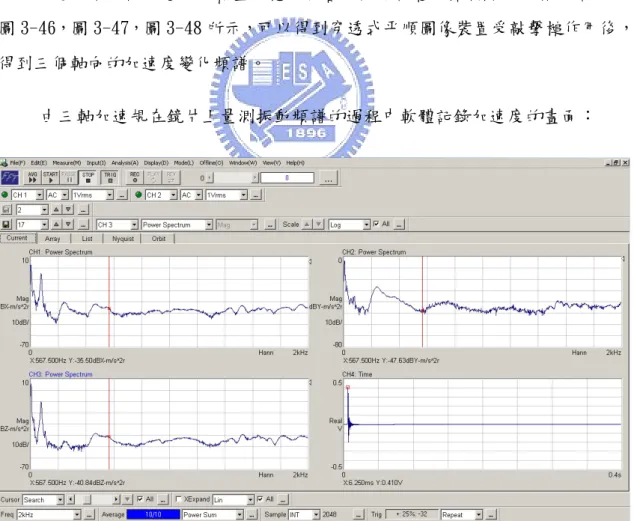634x521 pixels.
Task: Open the CH 3 display channel dropdown
Action: 134,225
